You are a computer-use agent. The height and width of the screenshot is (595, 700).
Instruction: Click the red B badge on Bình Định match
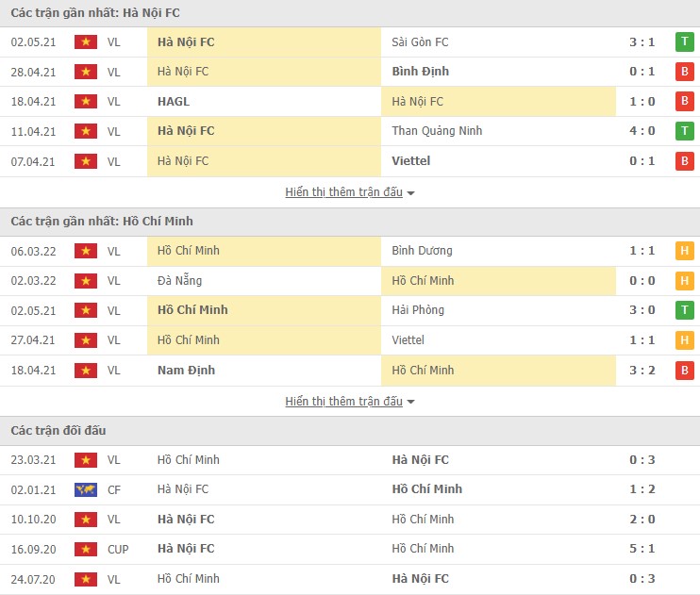tap(684, 72)
